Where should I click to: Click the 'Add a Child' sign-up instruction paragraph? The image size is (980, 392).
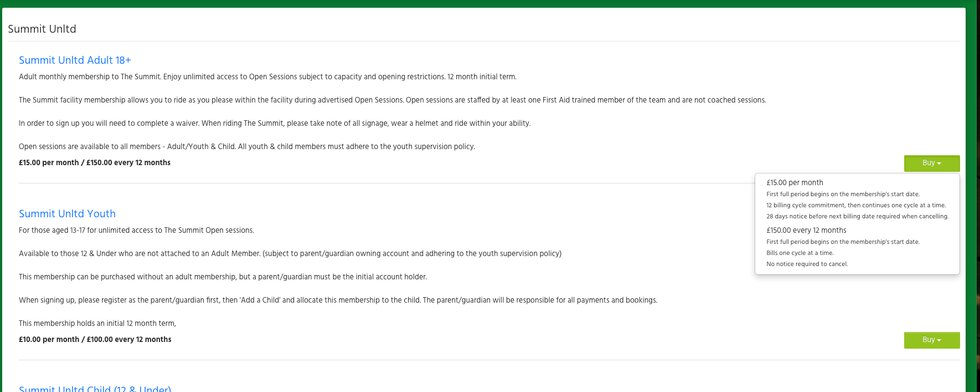coord(338,300)
